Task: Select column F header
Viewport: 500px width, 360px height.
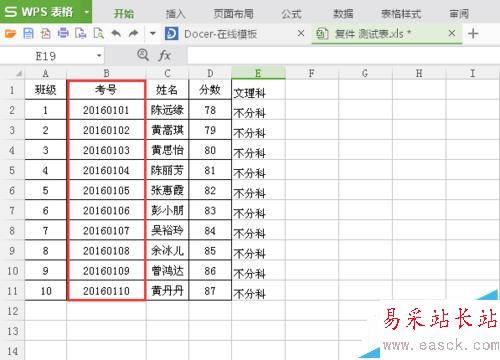Action: point(312,73)
